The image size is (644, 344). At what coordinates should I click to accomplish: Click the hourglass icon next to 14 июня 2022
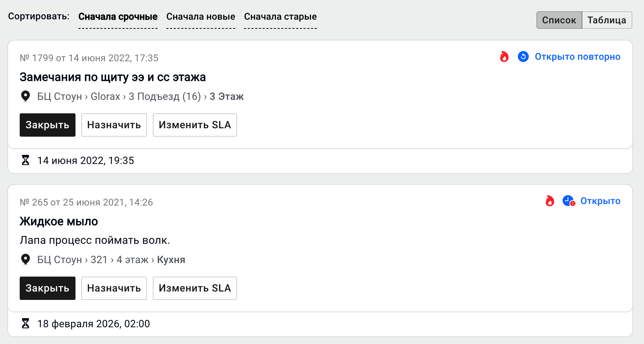[x=26, y=160]
